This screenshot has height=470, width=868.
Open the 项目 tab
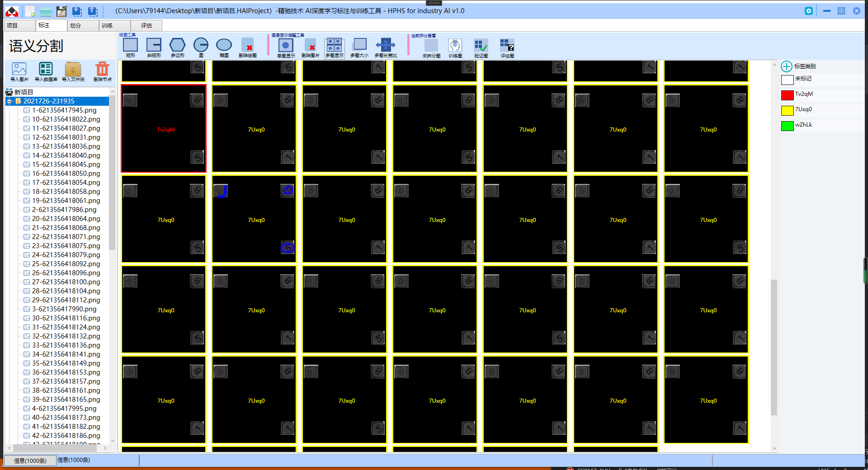pos(19,26)
